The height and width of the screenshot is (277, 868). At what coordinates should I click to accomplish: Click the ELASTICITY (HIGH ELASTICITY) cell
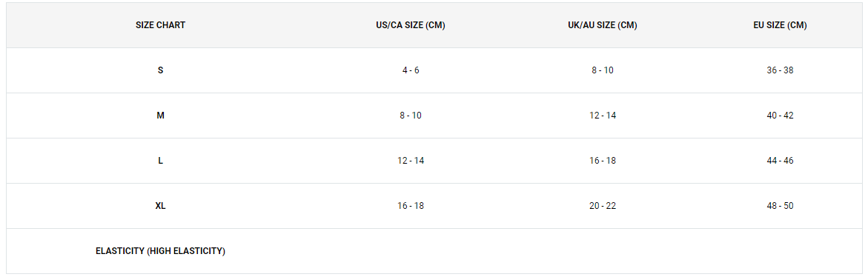click(161, 251)
